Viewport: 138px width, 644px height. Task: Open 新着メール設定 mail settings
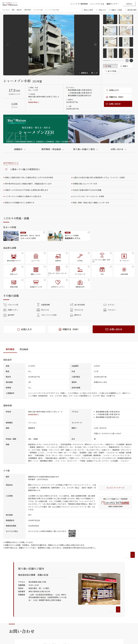[x=115, y=10]
